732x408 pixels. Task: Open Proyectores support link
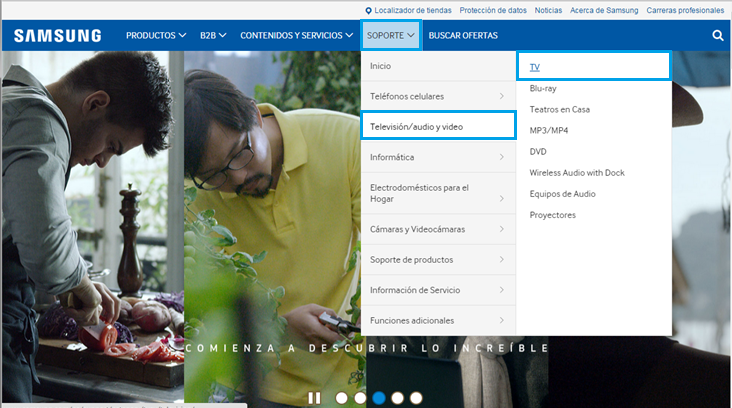point(553,215)
